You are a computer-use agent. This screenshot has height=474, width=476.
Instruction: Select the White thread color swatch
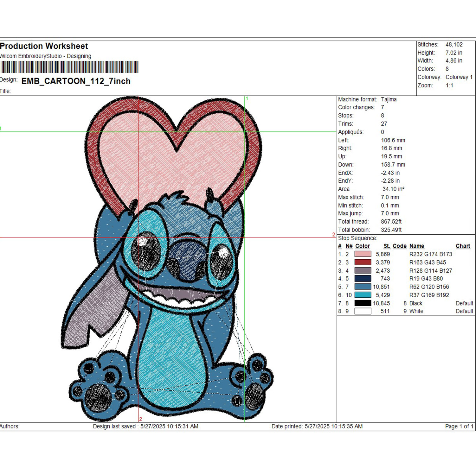363,311
